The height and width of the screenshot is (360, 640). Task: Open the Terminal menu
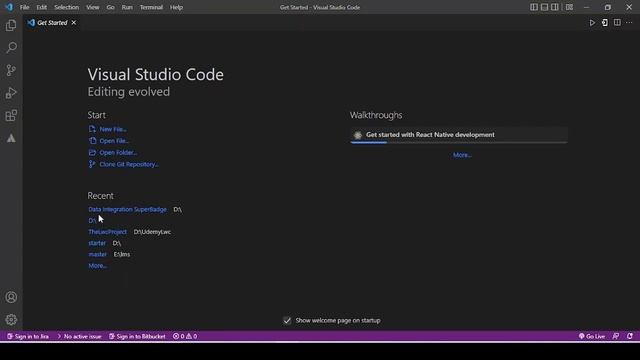click(151, 7)
